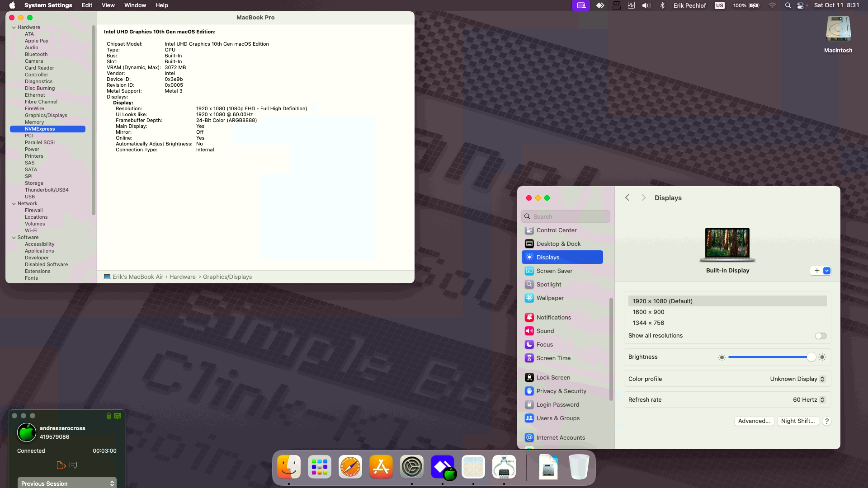
Task: Select Displays in the settings sidebar
Action: coord(562,258)
